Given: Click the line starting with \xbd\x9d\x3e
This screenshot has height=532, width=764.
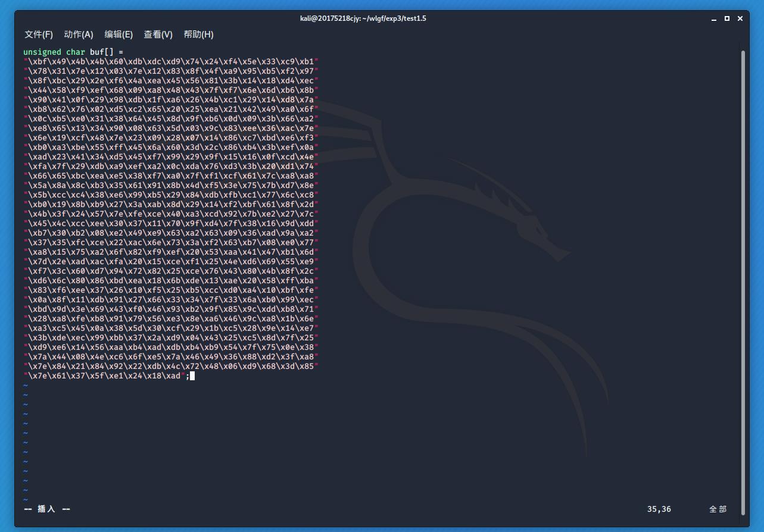Looking at the screenshot, I should click(x=171, y=309).
